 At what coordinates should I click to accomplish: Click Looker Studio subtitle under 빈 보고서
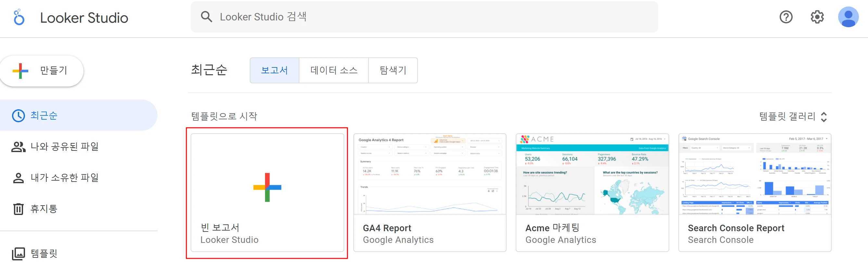click(229, 240)
